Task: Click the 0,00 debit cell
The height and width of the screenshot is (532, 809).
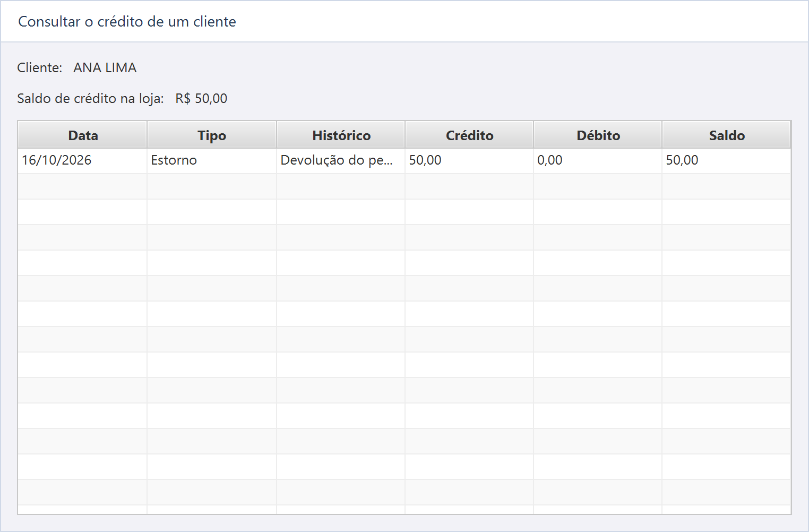Action: point(598,160)
